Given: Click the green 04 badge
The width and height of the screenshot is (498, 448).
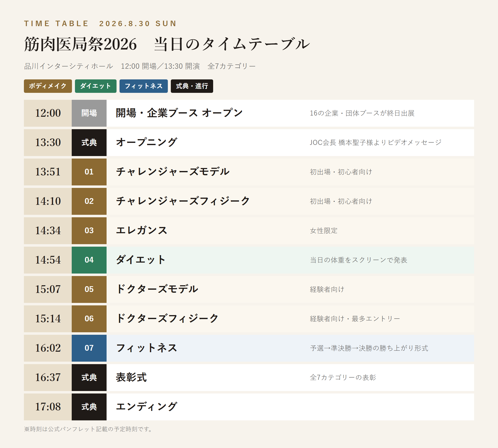Looking at the screenshot, I should 89,260.
